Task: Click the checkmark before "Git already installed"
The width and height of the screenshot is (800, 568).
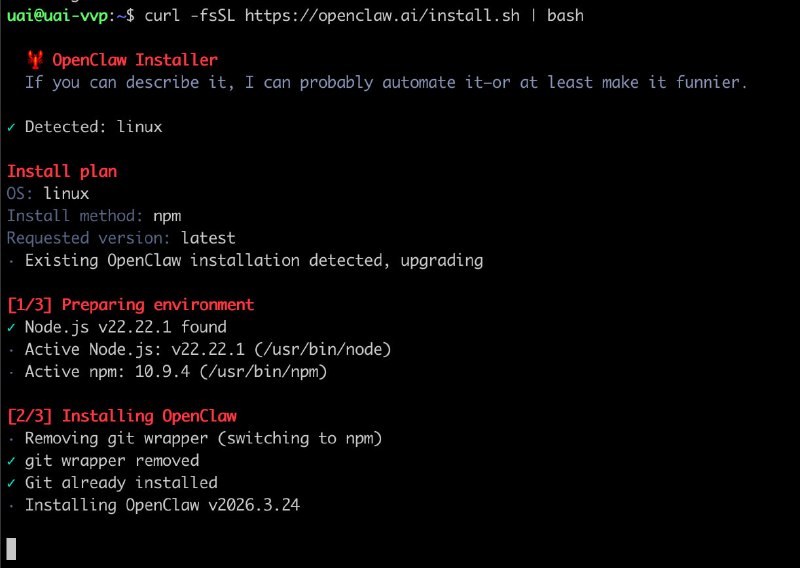Action: 11,483
